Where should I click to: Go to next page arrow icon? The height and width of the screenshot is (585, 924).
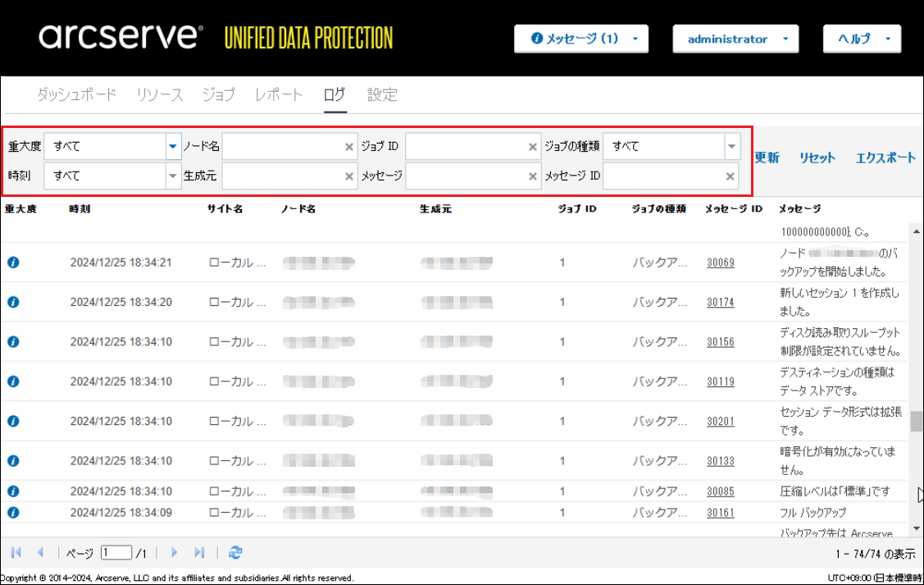click(x=174, y=553)
